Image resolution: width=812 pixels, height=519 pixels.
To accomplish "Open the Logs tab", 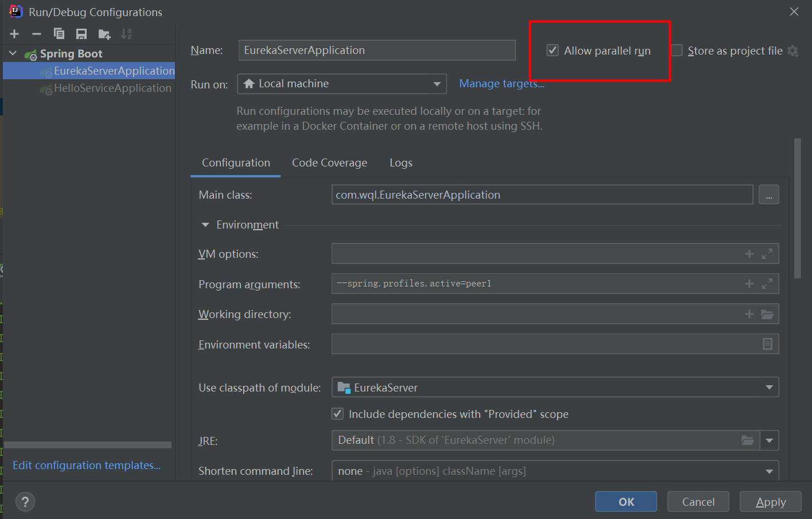I will tap(401, 163).
